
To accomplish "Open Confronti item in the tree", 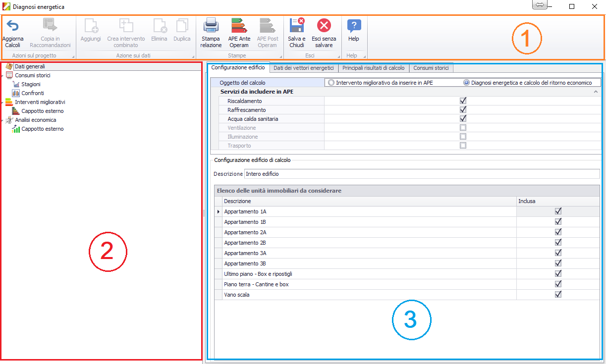I will [x=32, y=93].
